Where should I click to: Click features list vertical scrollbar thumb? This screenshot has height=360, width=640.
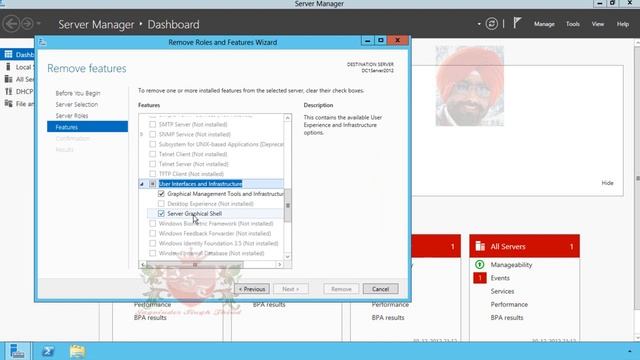click(x=287, y=206)
